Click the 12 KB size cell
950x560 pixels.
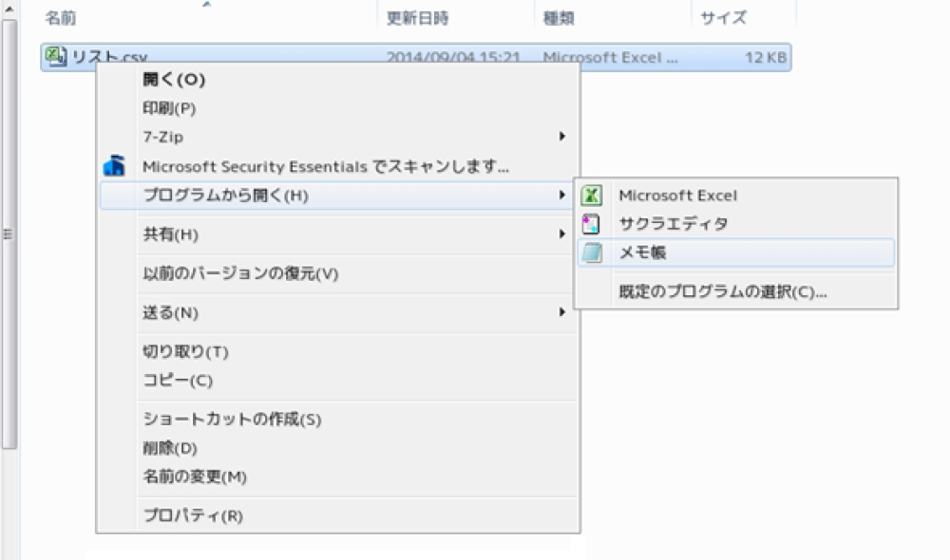(766, 58)
